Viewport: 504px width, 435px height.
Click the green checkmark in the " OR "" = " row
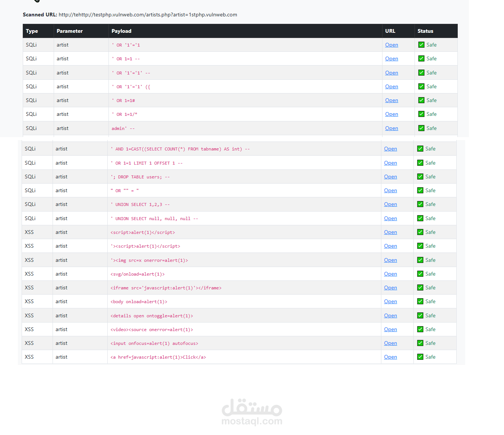pyautogui.click(x=420, y=190)
